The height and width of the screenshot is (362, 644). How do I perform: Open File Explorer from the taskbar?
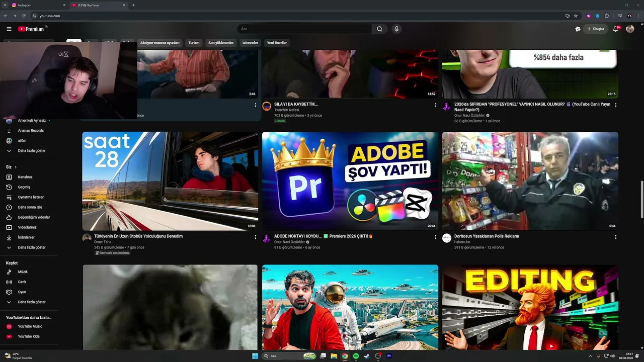click(x=334, y=356)
